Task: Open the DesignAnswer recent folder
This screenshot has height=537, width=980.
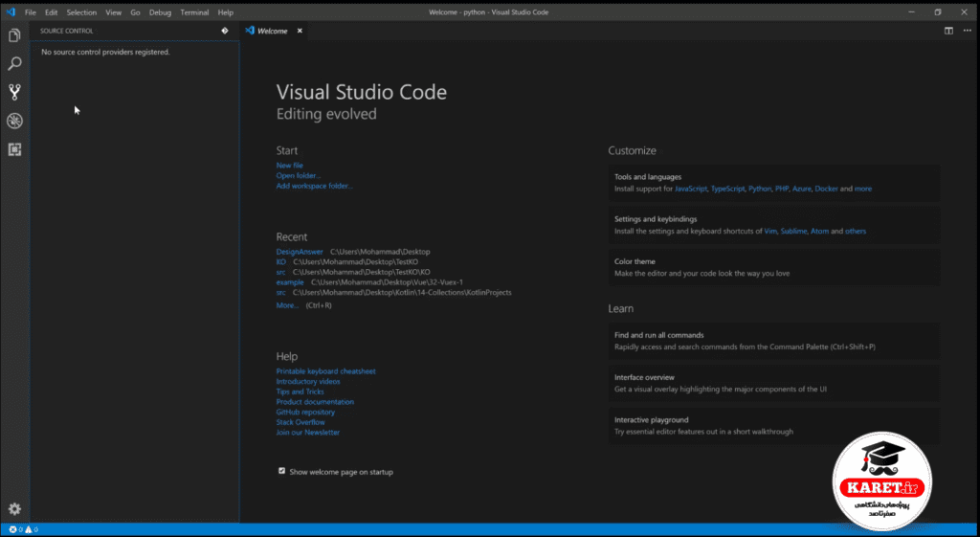Action: 300,252
